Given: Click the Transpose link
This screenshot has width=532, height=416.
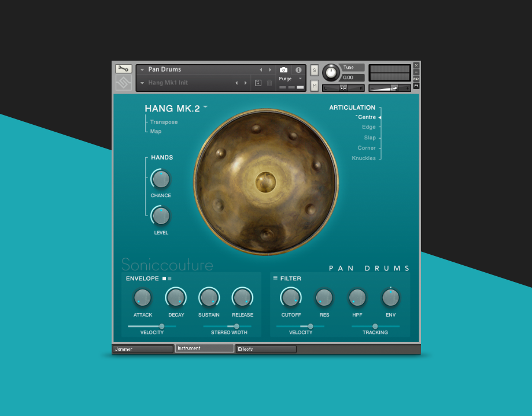Looking at the screenshot, I should pyautogui.click(x=164, y=122).
